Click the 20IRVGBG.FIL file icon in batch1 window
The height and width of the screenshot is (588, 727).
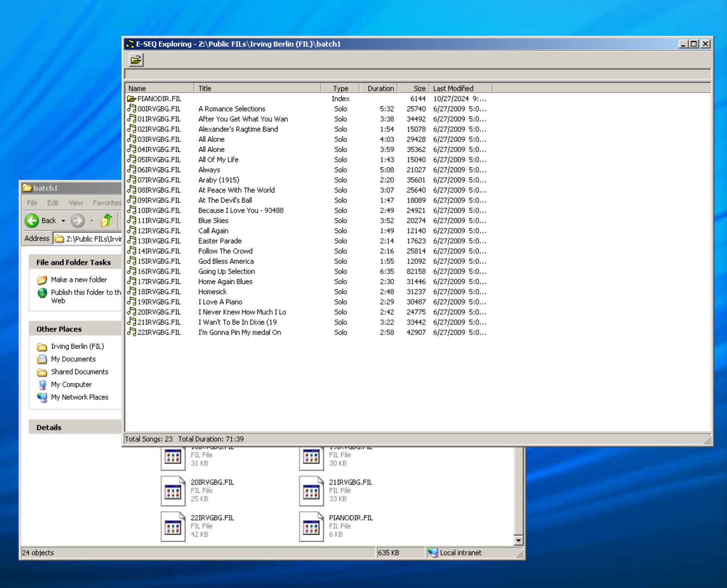[173, 491]
